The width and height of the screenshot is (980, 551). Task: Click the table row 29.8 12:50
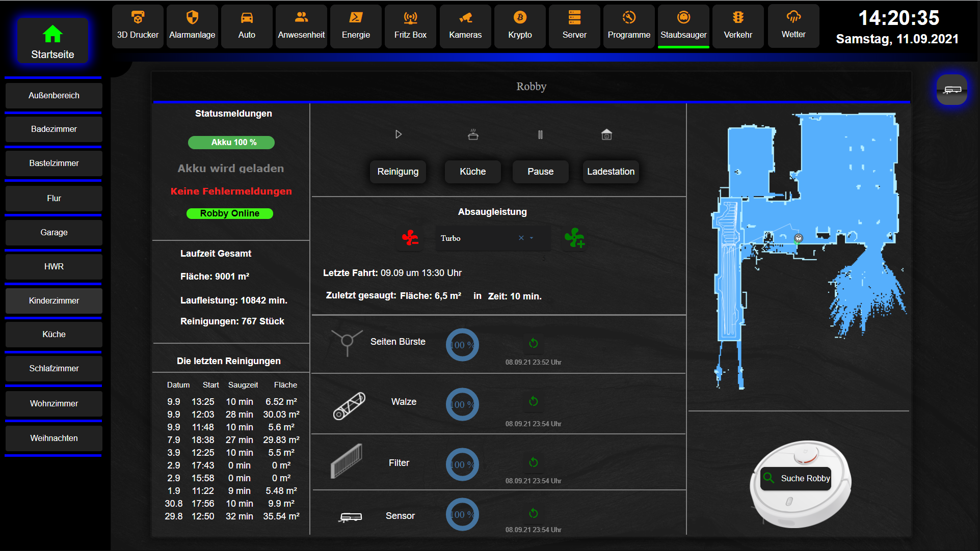[232, 516]
